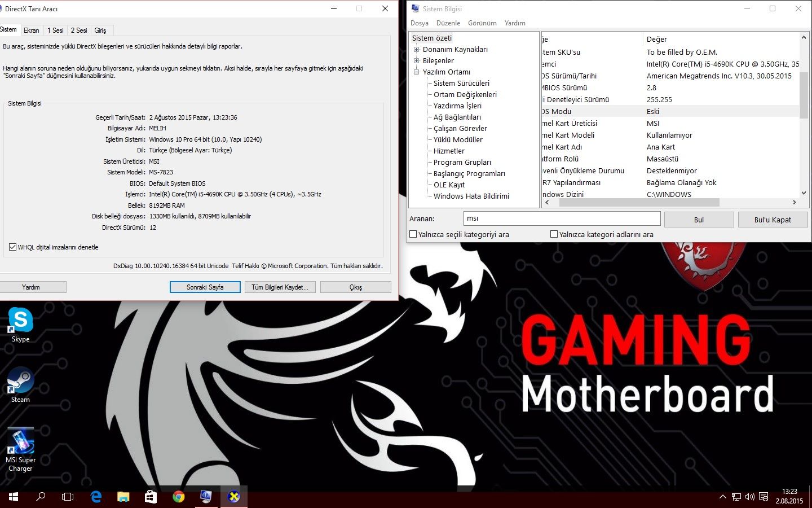
Task: Switch to the System Information taskbar icon
Action: tap(206, 497)
